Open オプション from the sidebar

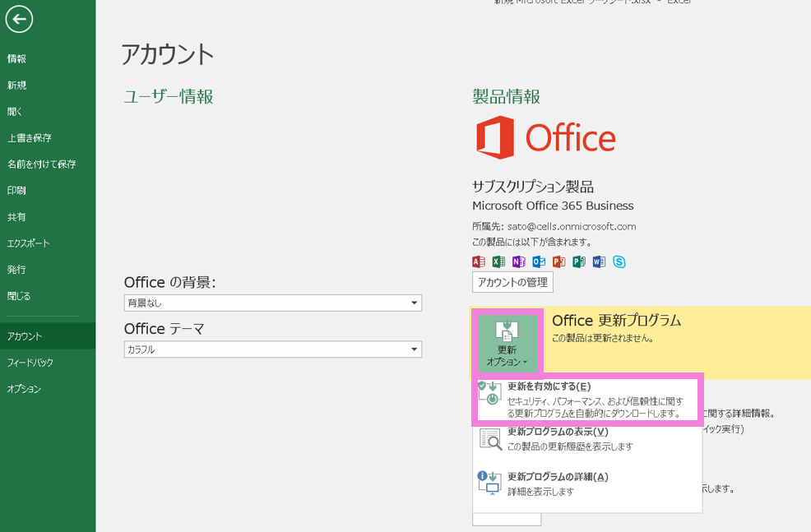pos(24,389)
